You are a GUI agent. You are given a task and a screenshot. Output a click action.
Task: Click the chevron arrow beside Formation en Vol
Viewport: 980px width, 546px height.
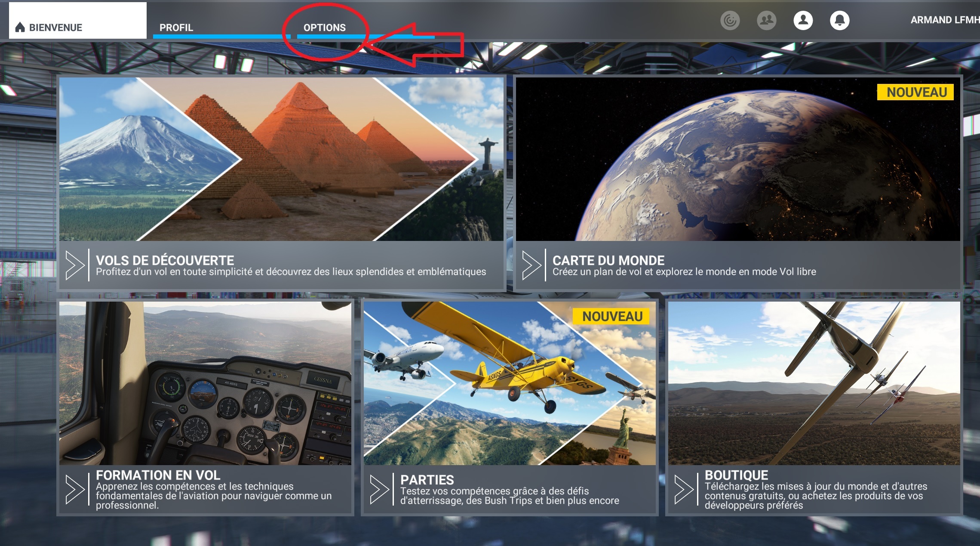[x=75, y=489]
